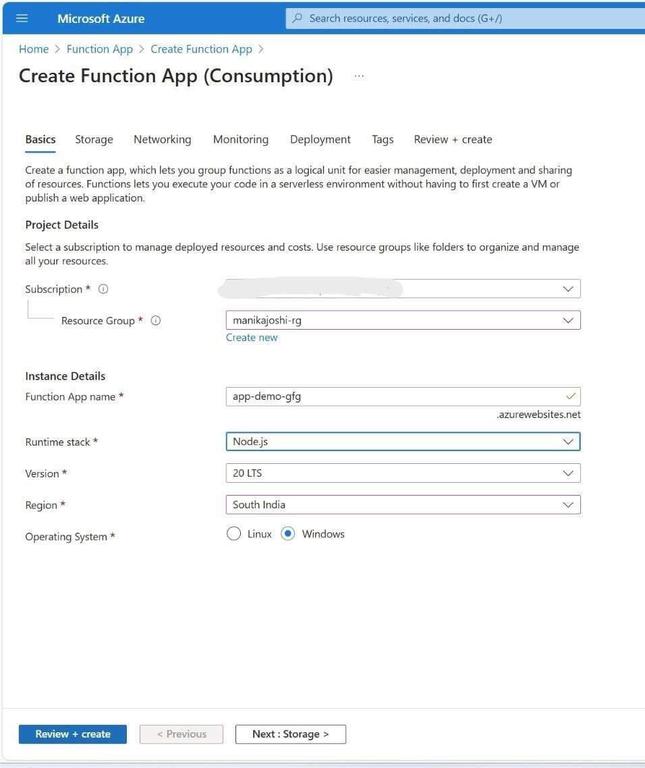Click Next : Storage button
645x768 pixels.
(x=290, y=734)
